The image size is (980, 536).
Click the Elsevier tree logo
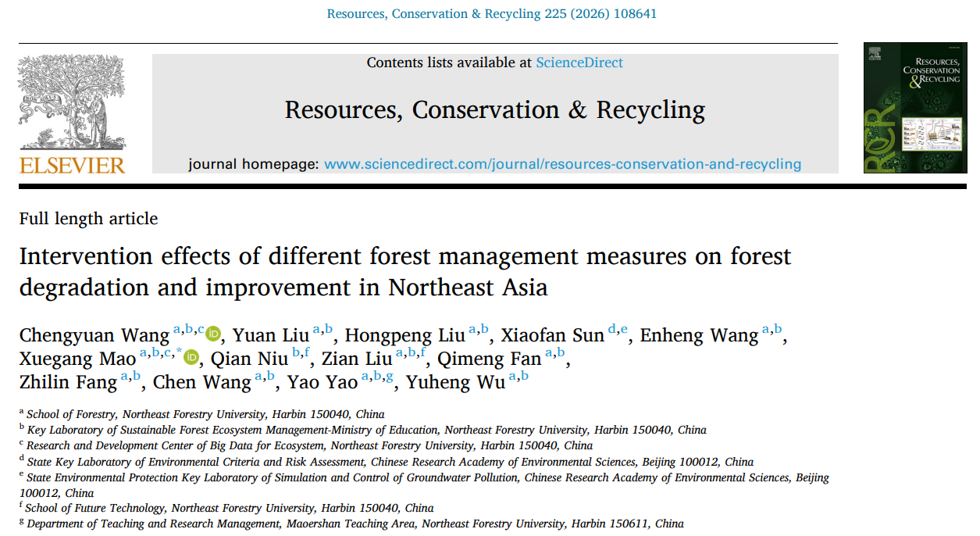click(x=72, y=102)
